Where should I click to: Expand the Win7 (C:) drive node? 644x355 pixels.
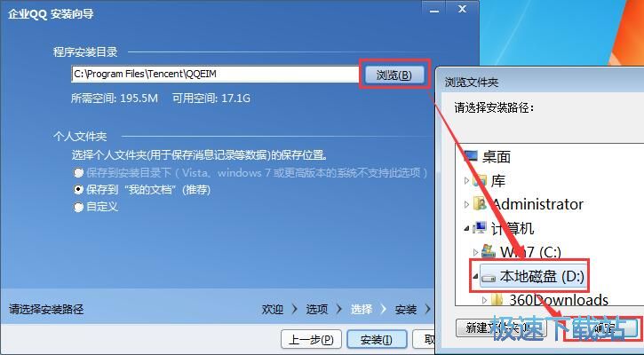coord(475,252)
